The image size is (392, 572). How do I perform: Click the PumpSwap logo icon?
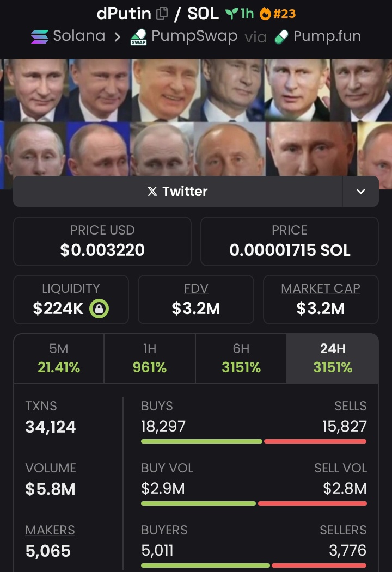pos(139,37)
